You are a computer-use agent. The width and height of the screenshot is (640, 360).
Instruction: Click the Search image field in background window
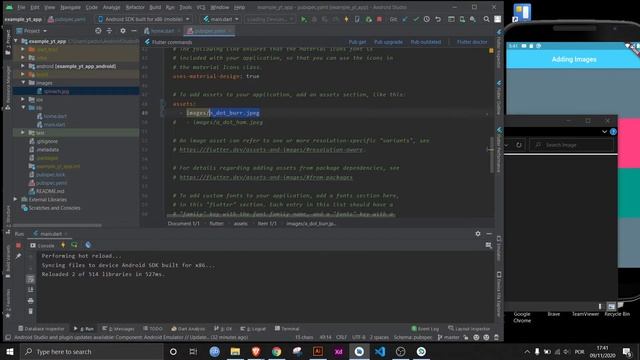point(571,145)
